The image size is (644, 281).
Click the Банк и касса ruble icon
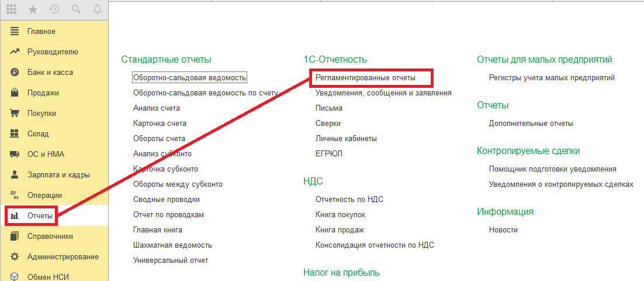click(x=15, y=73)
